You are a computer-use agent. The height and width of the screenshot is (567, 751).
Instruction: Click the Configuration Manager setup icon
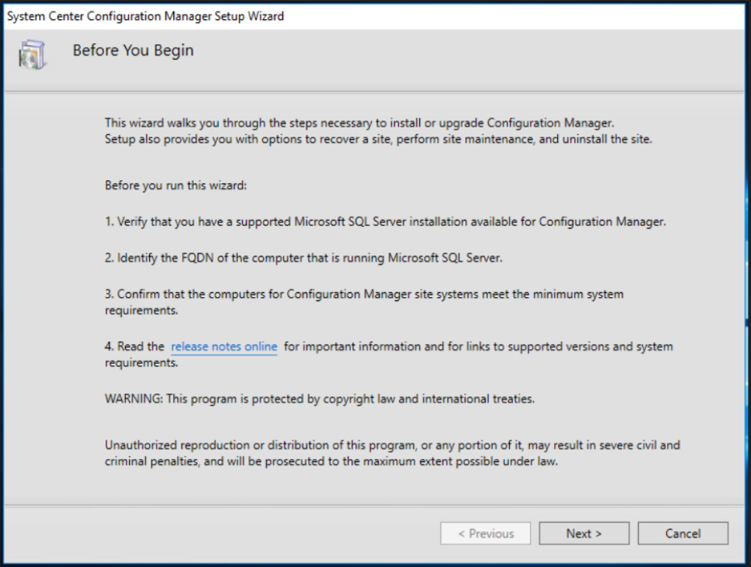(x=32, y=55)
